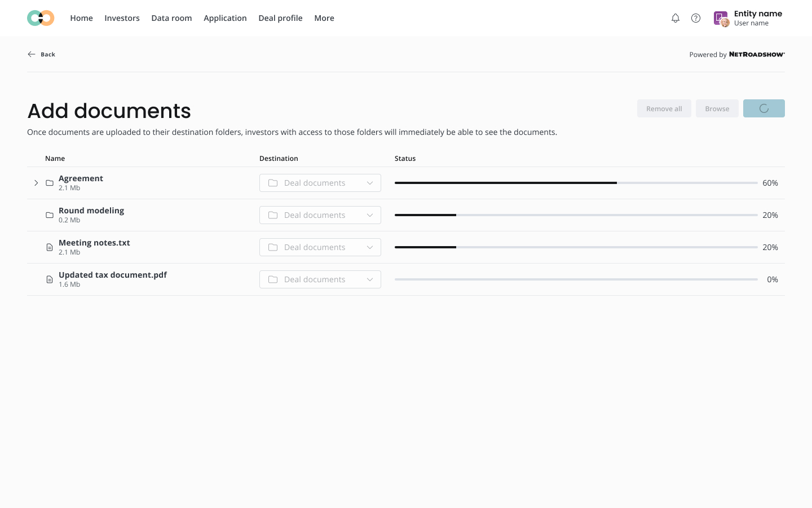812x508 pixels.
Task: Open destination dropdown for Updated tax document.pdf
Action: pos(320,279)
